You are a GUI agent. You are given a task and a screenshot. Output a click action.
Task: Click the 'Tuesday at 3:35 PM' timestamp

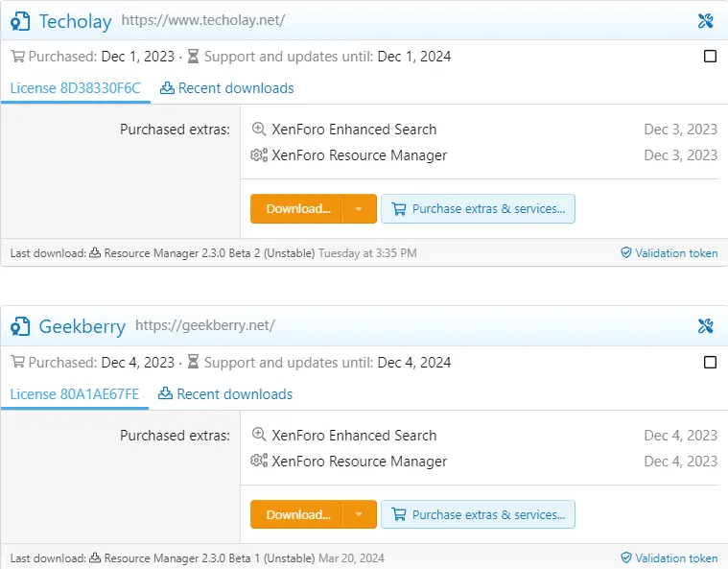pos(367,253)
